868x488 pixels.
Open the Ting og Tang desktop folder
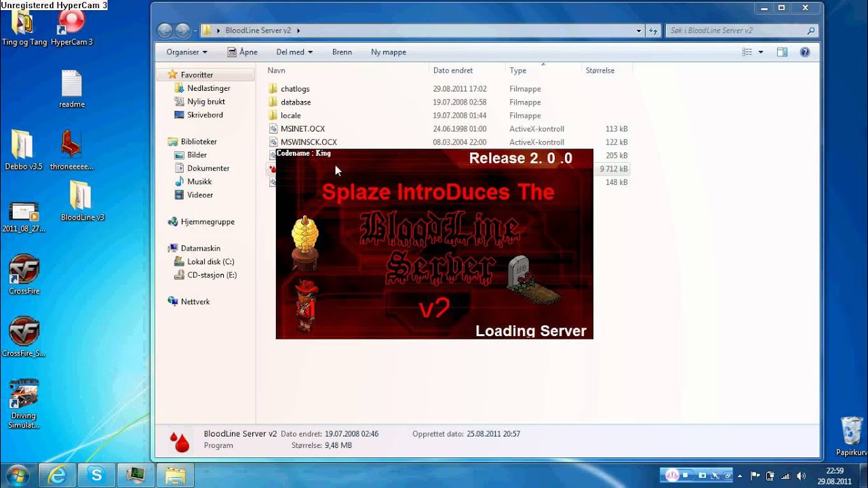(x=24, y=28)
